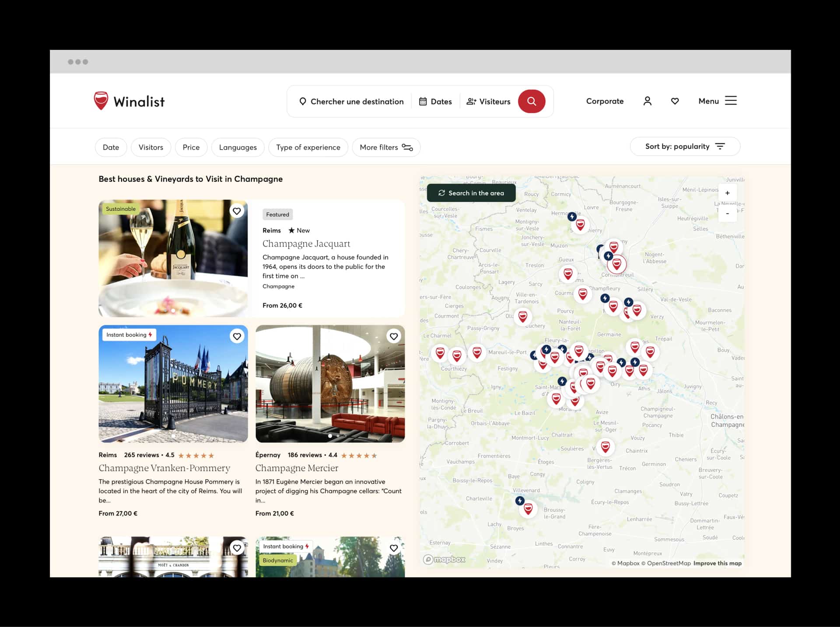Select wine pin near Broussy-le-Grand
Viewport: 840px width, 627px height.
528,509
